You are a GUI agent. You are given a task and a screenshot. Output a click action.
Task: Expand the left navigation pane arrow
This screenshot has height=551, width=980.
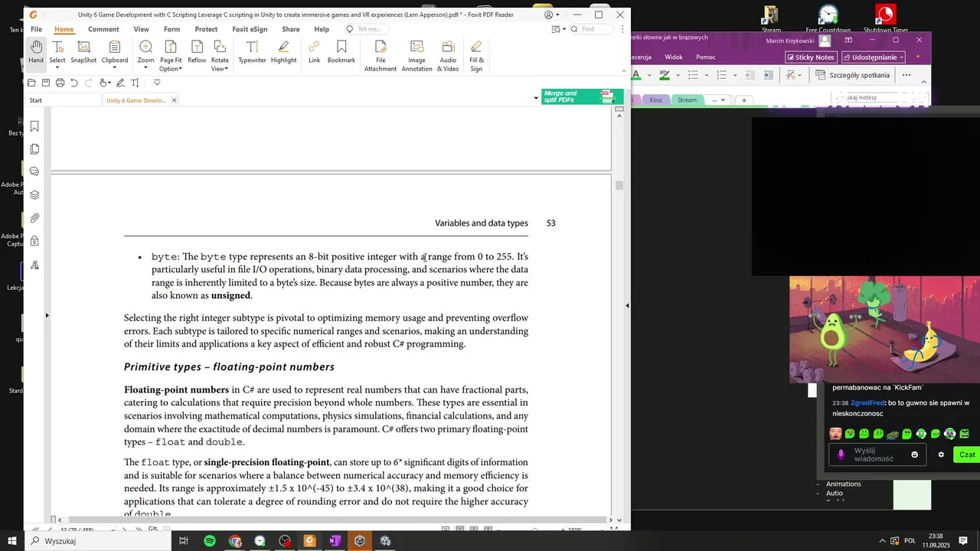[47, 315]
